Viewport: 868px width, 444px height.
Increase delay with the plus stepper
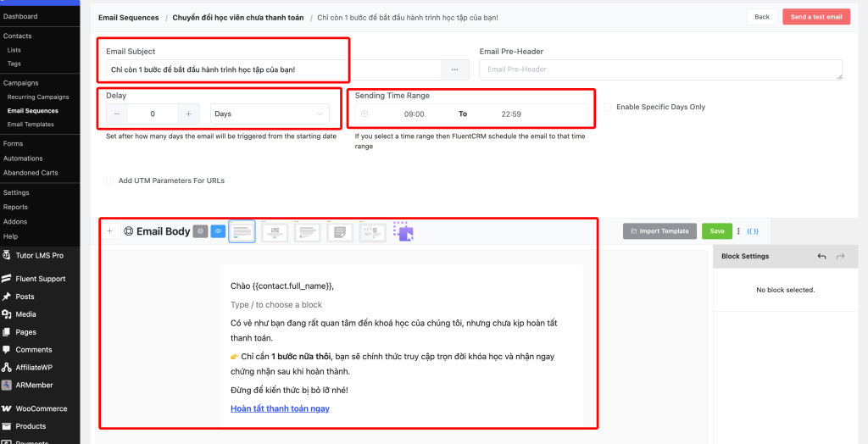click(x=188, y=114)
